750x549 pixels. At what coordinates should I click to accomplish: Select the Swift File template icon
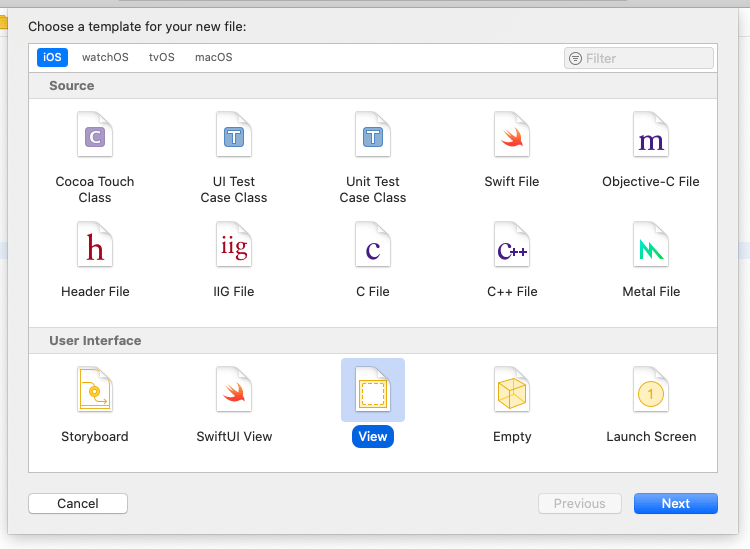point(512,135)
